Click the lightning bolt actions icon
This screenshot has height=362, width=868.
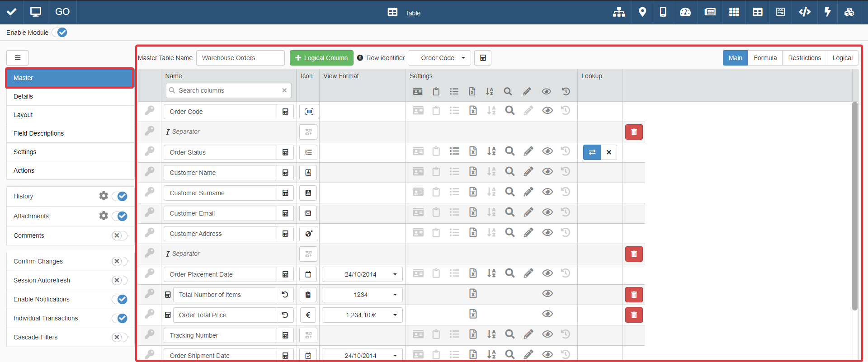827,12
